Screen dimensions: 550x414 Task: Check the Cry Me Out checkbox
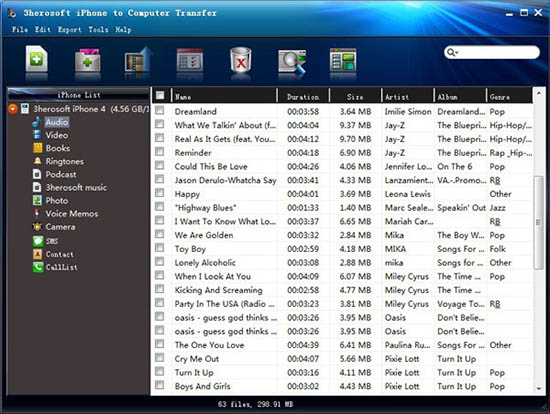click(x=160, y=358)
